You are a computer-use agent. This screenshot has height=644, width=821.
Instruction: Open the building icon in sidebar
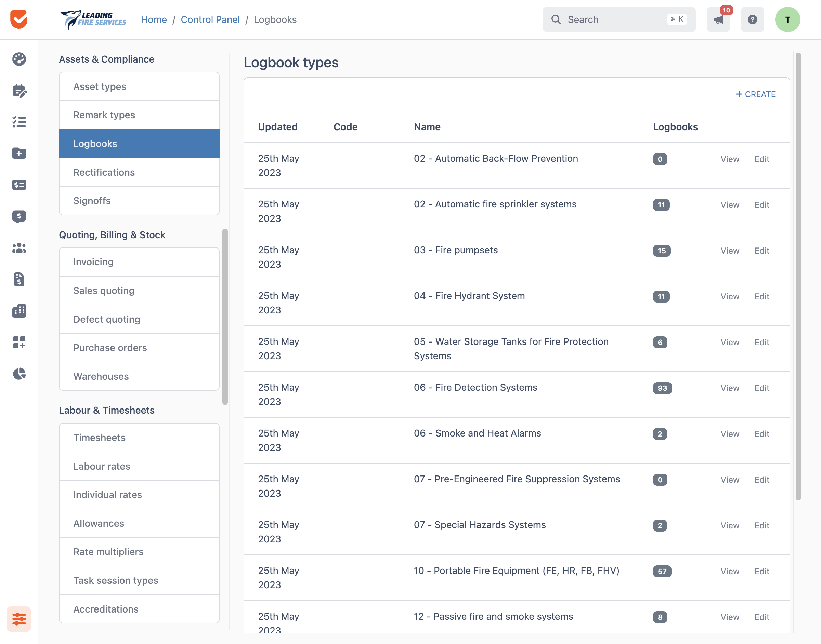(19, 311)
